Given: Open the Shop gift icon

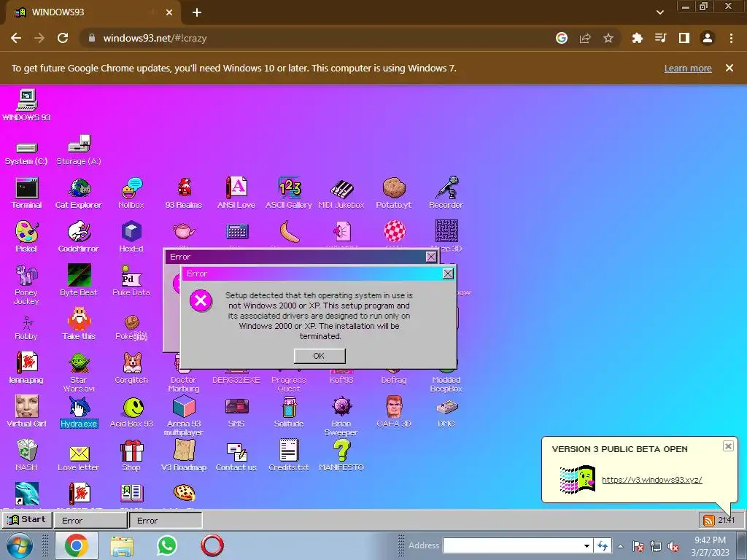Looking at the screenshot, I should coord(131,455).
